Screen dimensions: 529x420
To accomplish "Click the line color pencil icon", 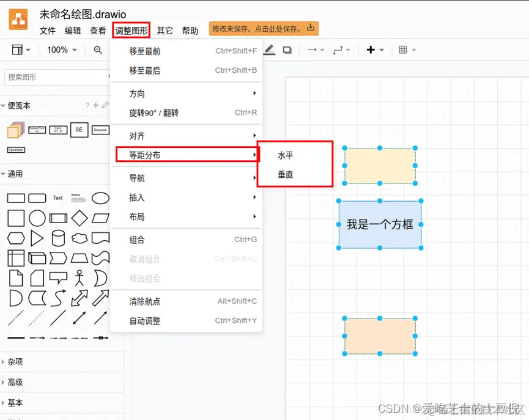I will tap(269, 50).
